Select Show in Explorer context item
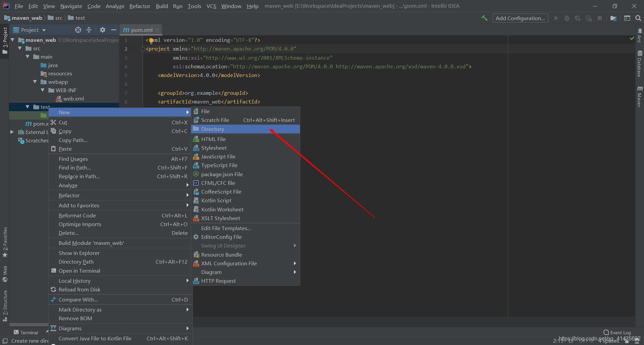644x345 pixels. click(x=120, y=253)
